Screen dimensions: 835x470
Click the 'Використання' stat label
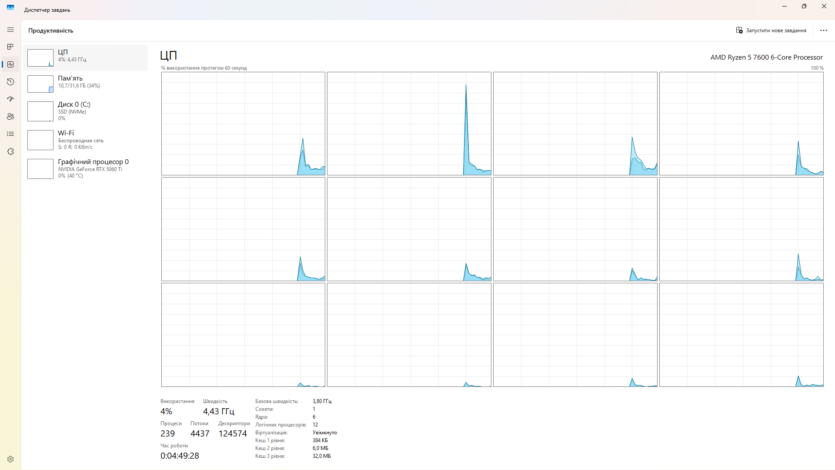click(x=177, y=401)
